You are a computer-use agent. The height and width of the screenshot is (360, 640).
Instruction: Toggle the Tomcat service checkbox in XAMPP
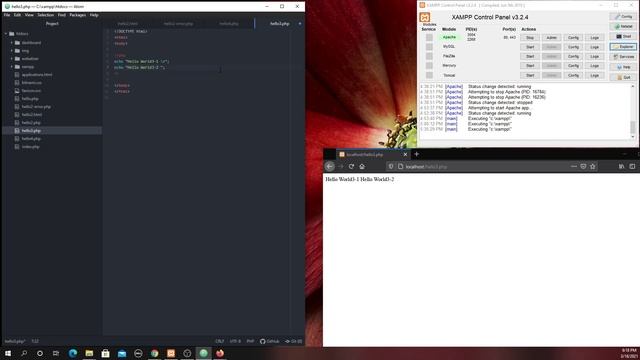tap(429, 76)
